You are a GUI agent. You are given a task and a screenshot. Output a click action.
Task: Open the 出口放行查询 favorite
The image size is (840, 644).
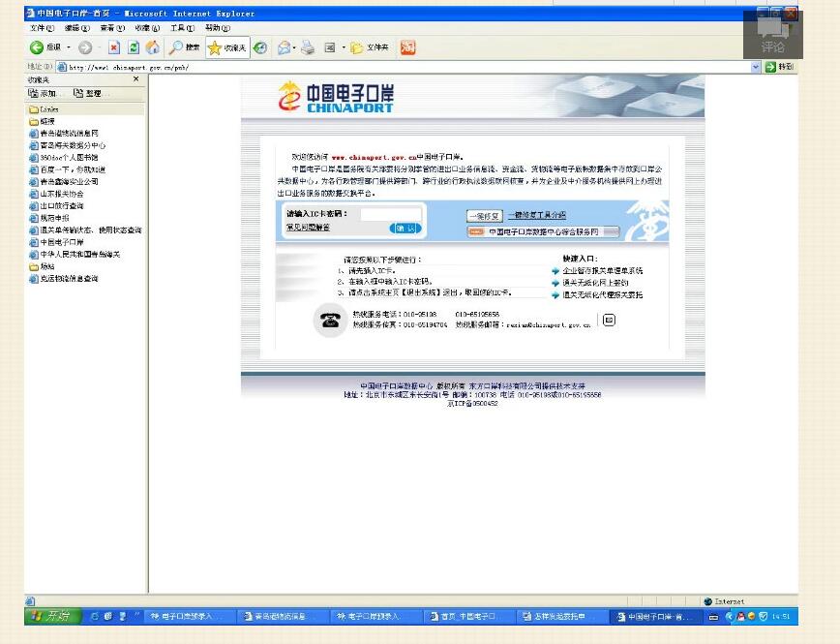coord(56,206)
